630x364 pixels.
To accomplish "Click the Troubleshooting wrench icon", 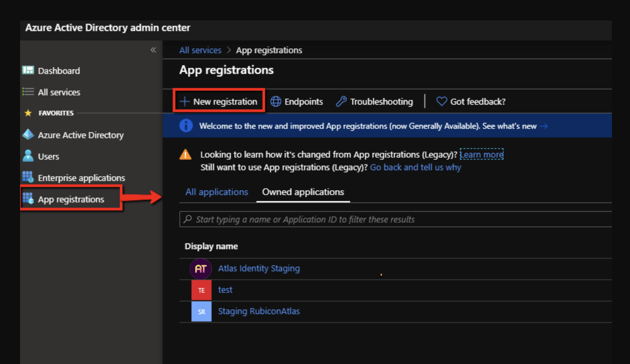I will point(341,101).
